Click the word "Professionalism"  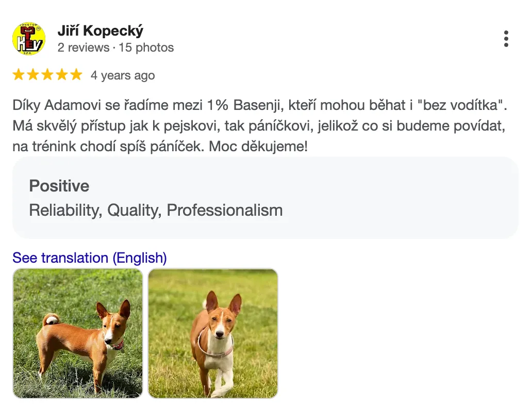click(225, 211)
